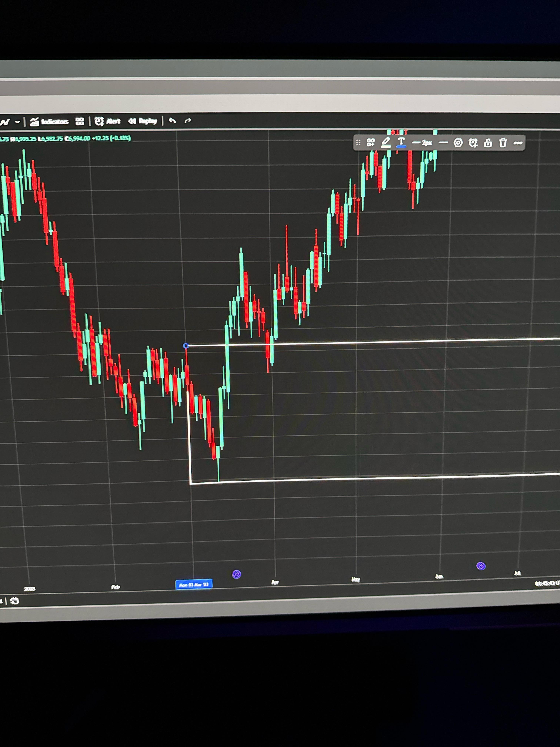
Task: Click the floating toolbar drag handle
Action: [358, 142]
